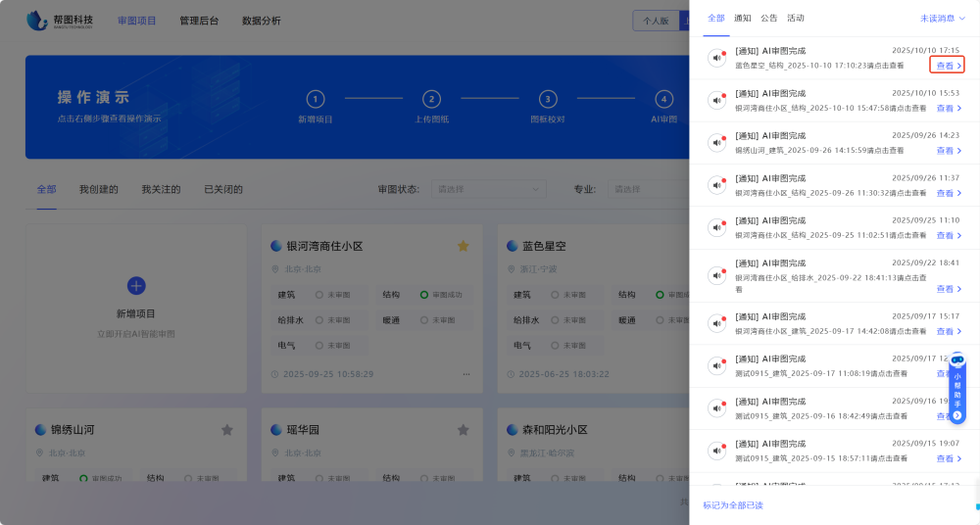Open the 专业 select dropdown
The height and width of the screenshot is (525, 980).
tap(647, 189)
